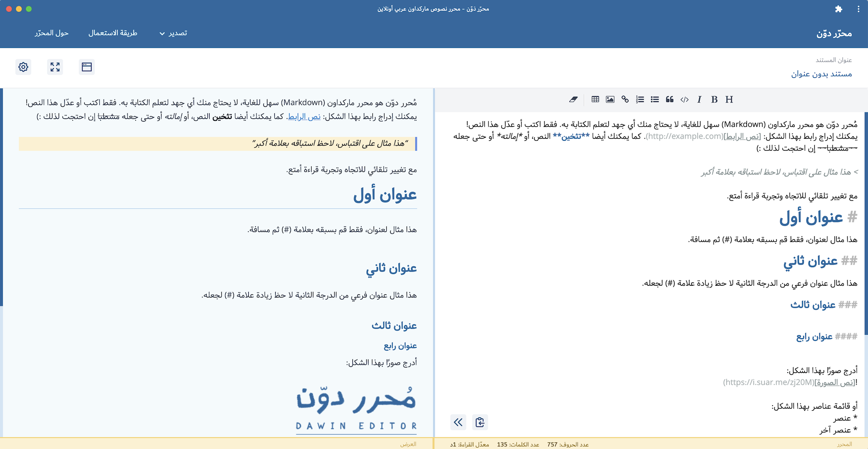Image resolution: width=868 pixels, height=449 pixels.
Task: Click the * عنصر آخر list line in editor
Action: coord(838,430)
